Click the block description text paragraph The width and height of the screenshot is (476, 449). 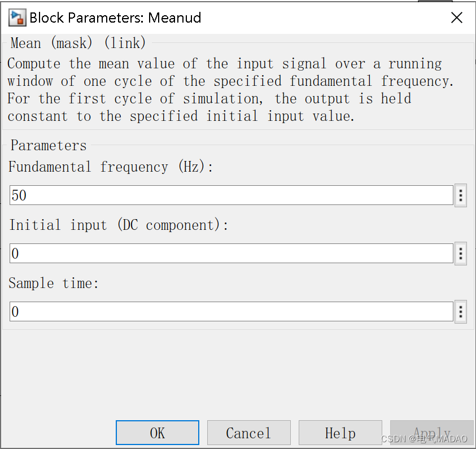(x=232, y=90)
